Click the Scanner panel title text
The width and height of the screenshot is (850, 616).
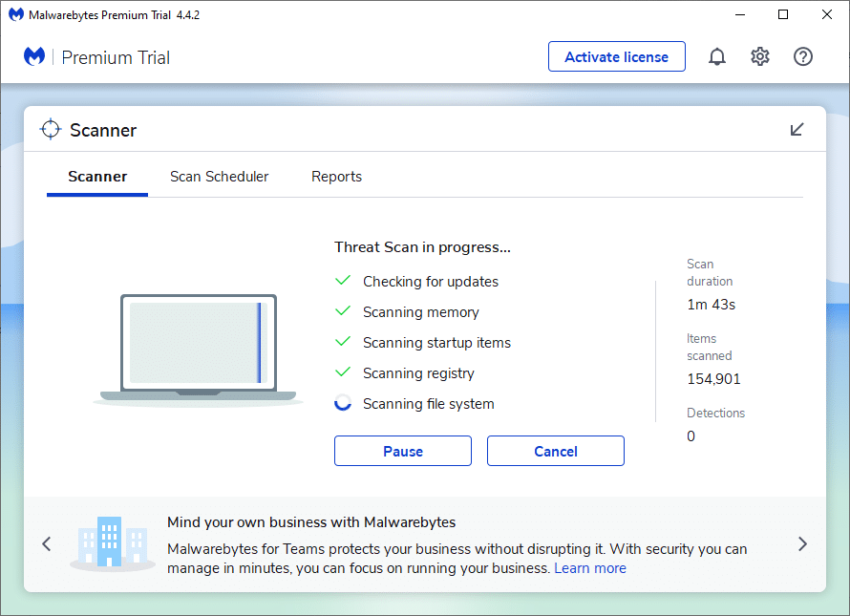(x=103, y=130)
